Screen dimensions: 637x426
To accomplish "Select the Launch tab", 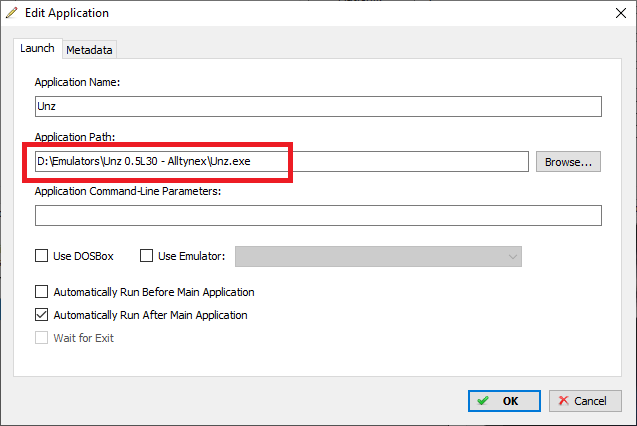I will [37, 48].
